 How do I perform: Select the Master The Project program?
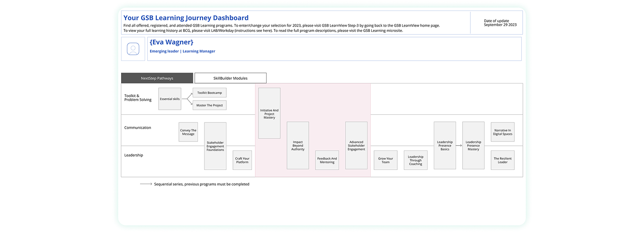(209, 105)
